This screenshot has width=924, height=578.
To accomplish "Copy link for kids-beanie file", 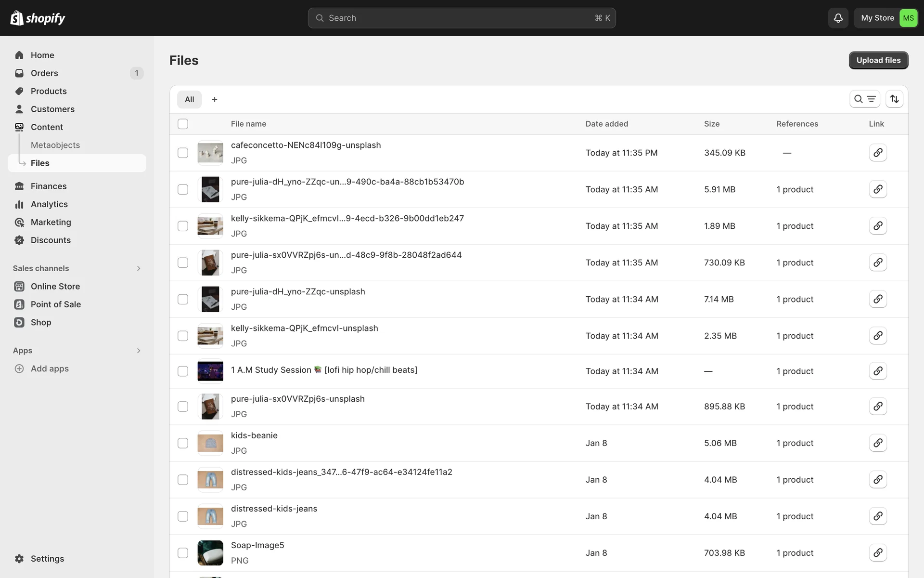I will (878, 443).
